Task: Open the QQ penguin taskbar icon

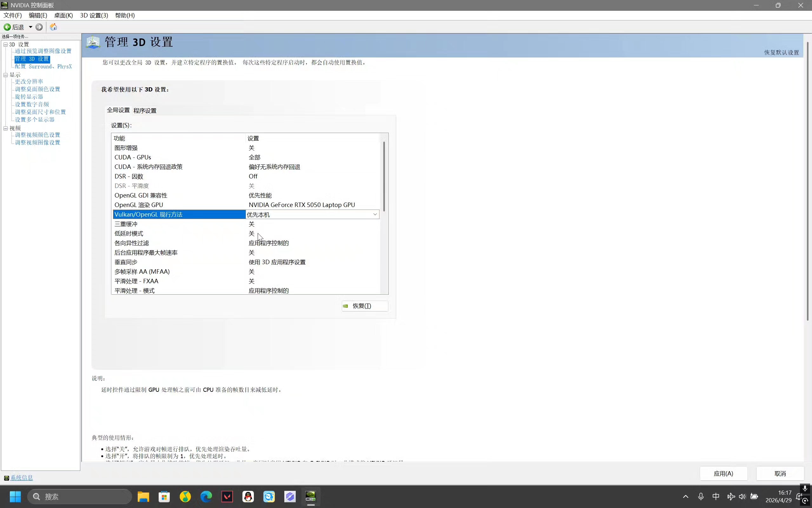Action: (248, 497)
